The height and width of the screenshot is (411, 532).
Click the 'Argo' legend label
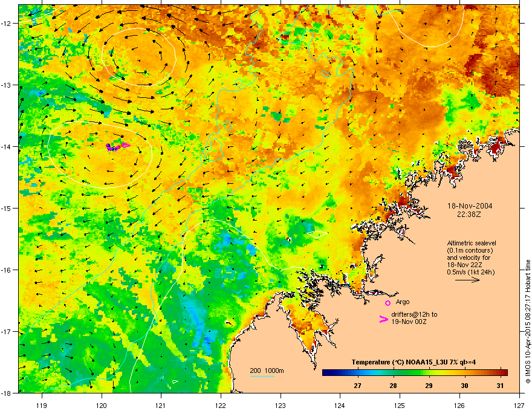coord(403,302)
